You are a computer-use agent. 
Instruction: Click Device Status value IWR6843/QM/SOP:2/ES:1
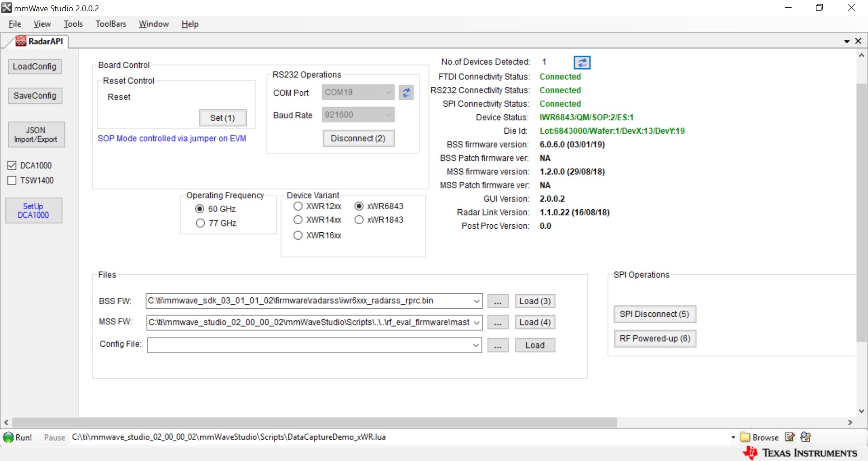click(586, 118)
